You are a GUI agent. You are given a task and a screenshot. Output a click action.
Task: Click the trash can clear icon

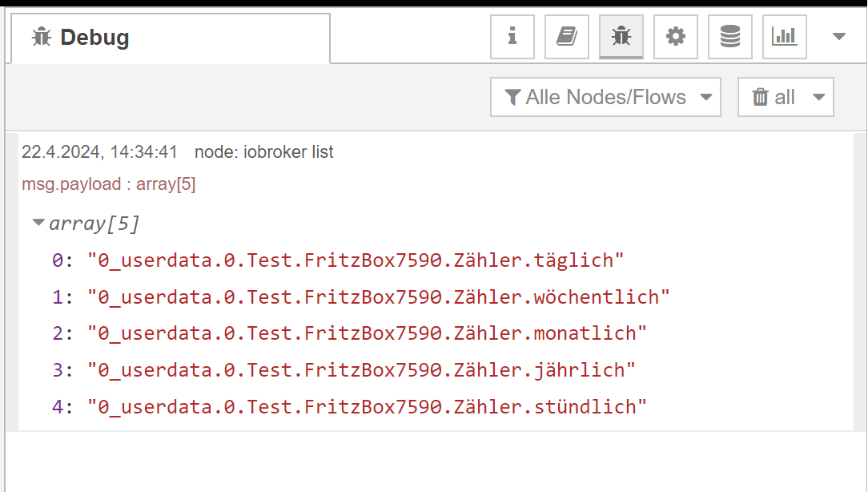(x=760, y=97)
